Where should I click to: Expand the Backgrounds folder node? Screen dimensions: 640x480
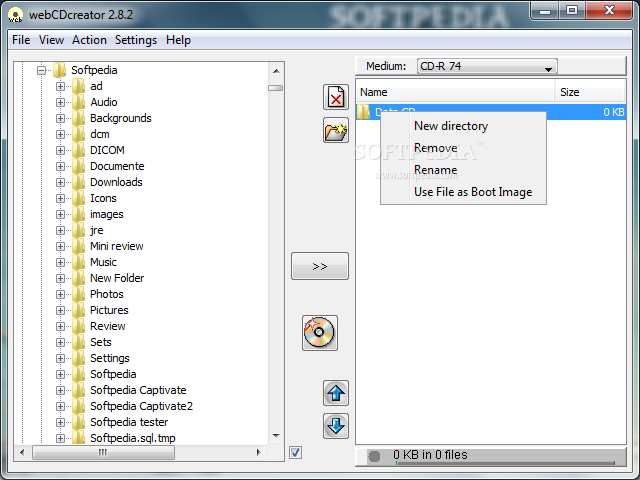60,118
